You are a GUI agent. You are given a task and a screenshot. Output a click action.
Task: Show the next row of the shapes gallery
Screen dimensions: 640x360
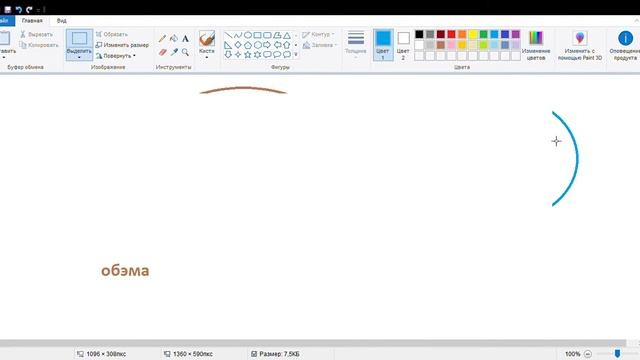click(296, 45)
